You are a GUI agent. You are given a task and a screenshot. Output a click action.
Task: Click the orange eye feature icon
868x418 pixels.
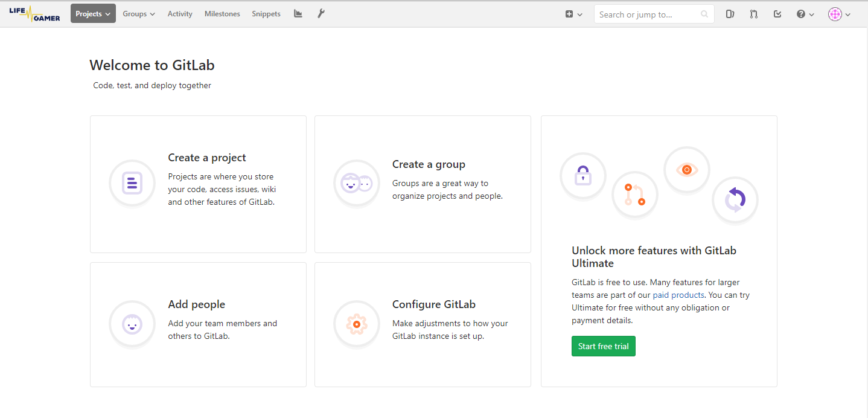687,170
